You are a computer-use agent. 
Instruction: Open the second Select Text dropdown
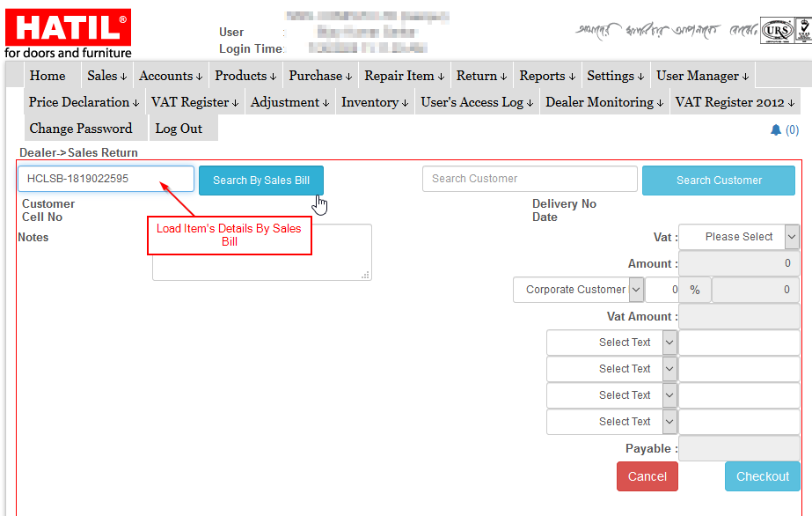[611, 369]
